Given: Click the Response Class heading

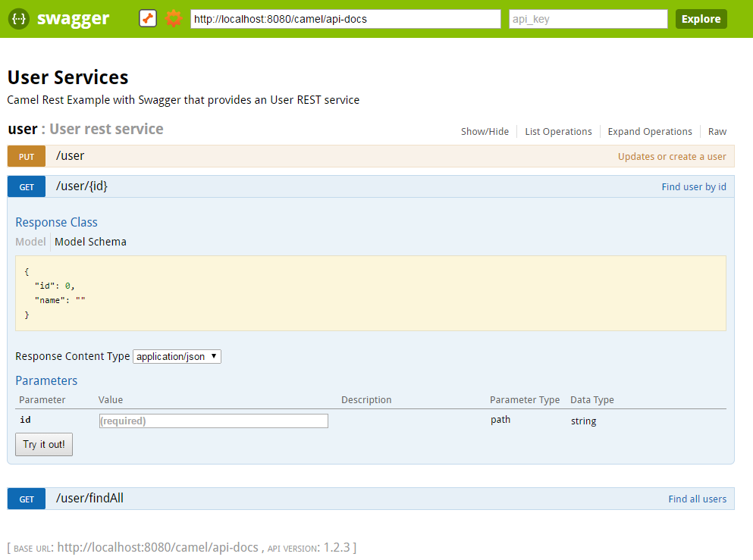Looking at the screenshot, I should pyautogui.click(x=56, y=222).
